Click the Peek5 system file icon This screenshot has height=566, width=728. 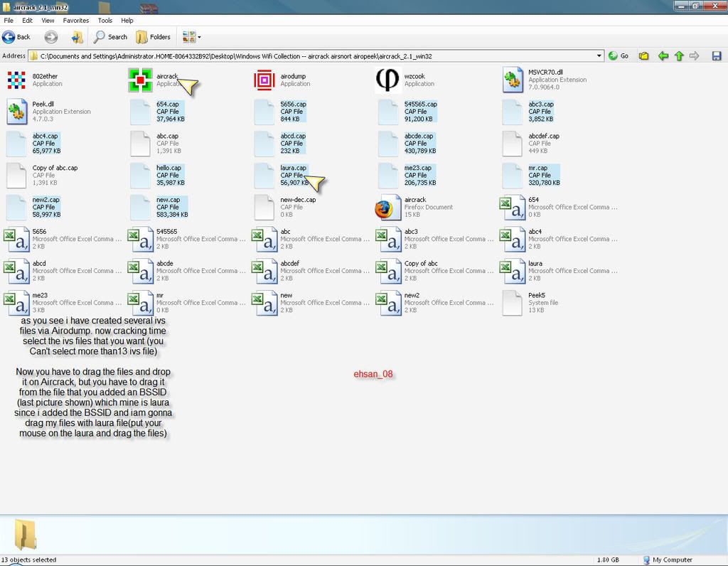(512, 303)
